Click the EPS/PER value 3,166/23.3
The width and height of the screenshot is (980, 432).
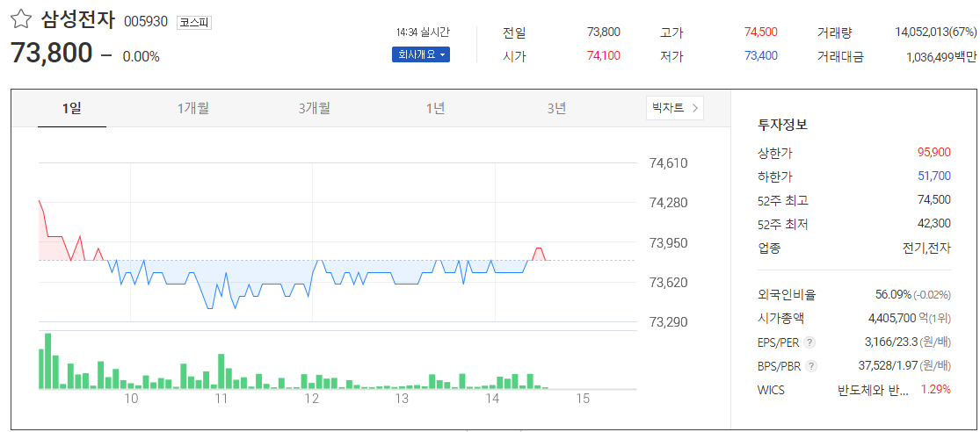tap(890, 342)
